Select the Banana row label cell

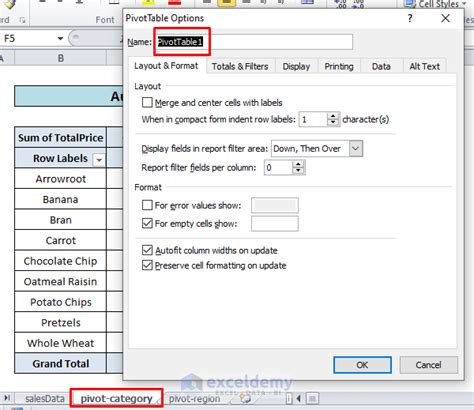click(60, 199)
